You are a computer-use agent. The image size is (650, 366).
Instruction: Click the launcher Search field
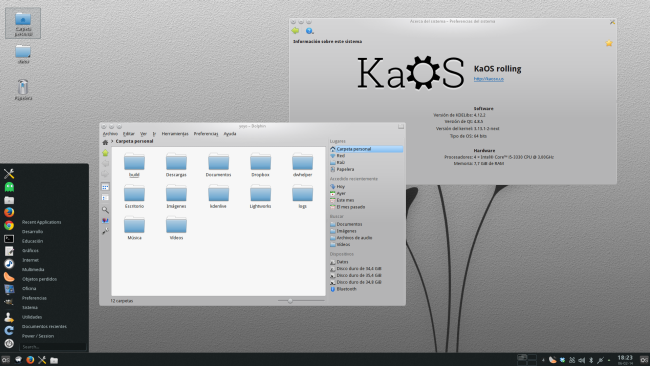pyautogui.click(x=53, y=347)
